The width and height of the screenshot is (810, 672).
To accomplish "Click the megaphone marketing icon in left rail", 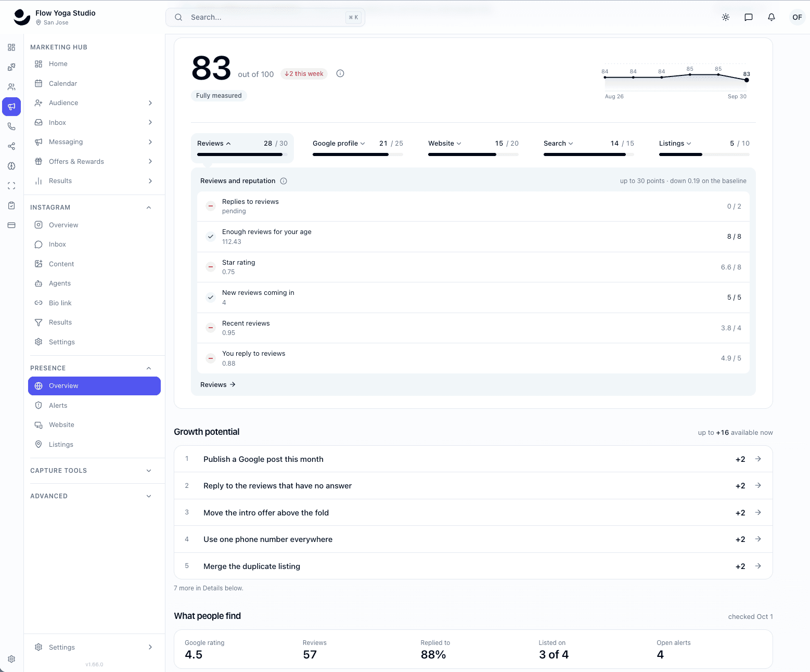I will point(11,107).
